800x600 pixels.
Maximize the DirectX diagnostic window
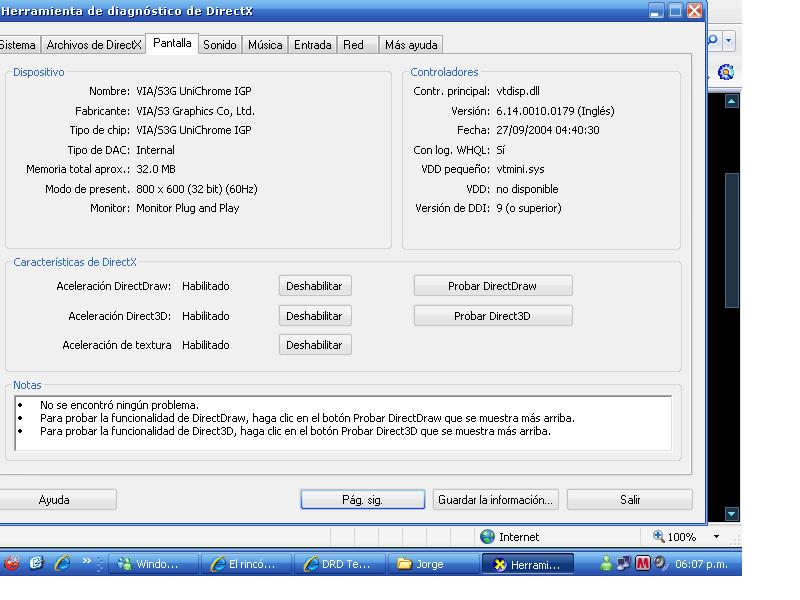[675, 11]
